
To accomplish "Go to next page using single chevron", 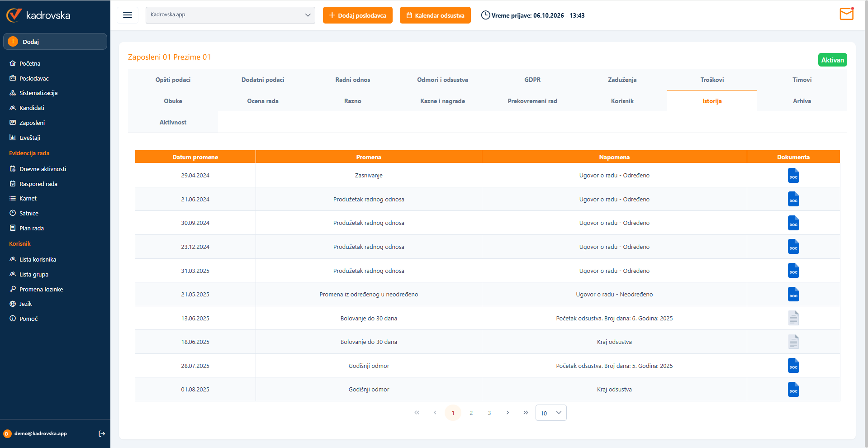I will point(508,413).
